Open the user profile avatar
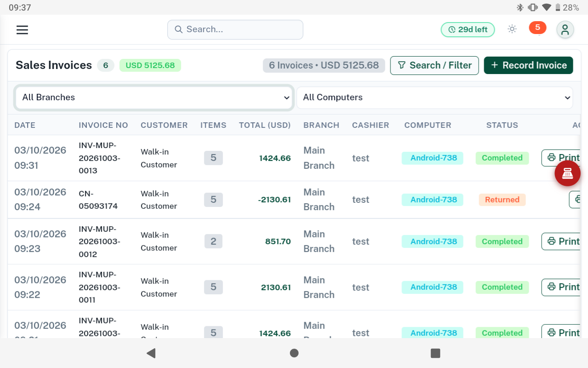Image resolution: width=588 pixels, height=368 pixels. coord(565,30)
